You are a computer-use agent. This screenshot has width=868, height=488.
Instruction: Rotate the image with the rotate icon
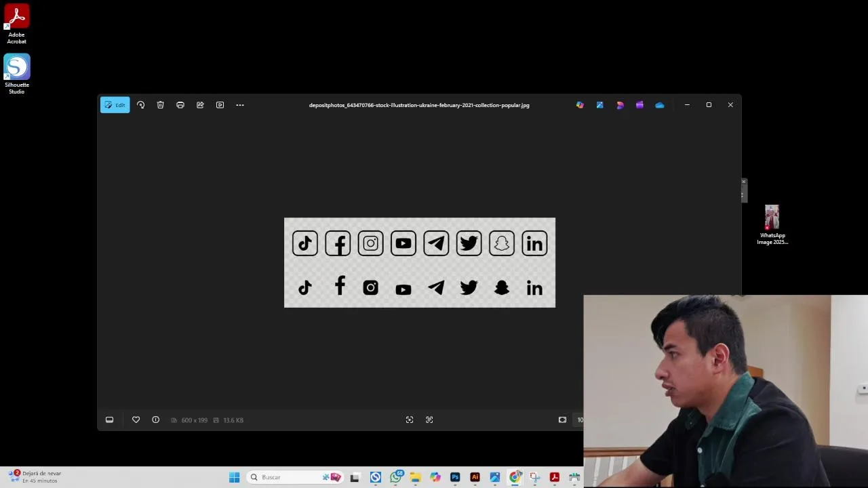coord(140,105)
